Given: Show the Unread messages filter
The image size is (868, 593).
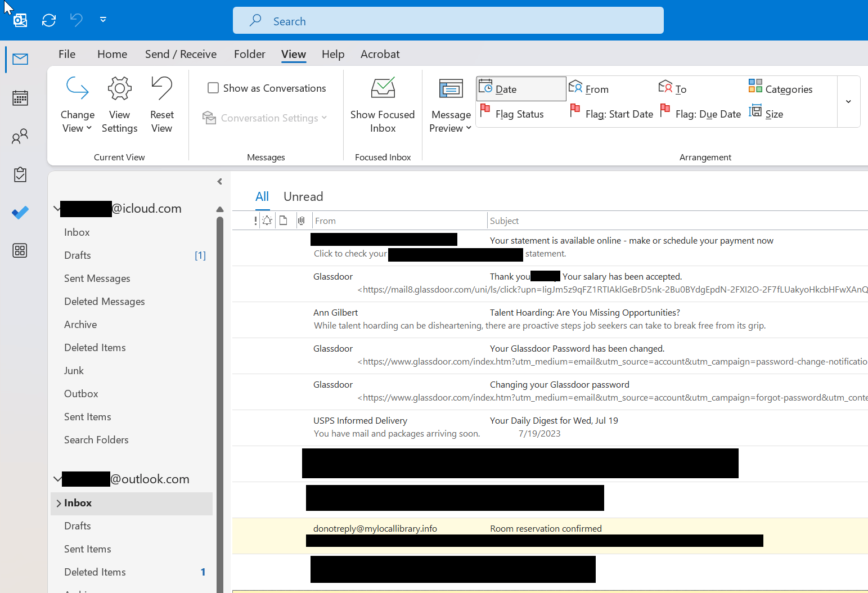Looking at the screenshot, I should [303, 196].
